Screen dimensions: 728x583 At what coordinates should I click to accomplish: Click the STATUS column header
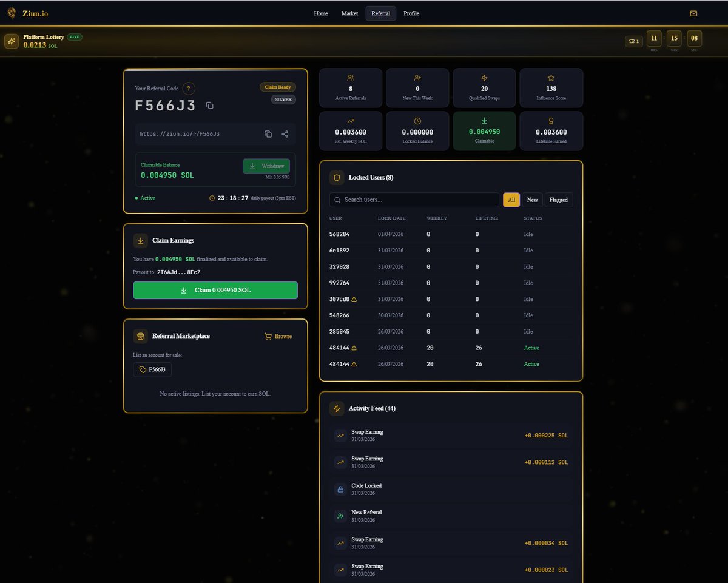(x=533, y=218)
